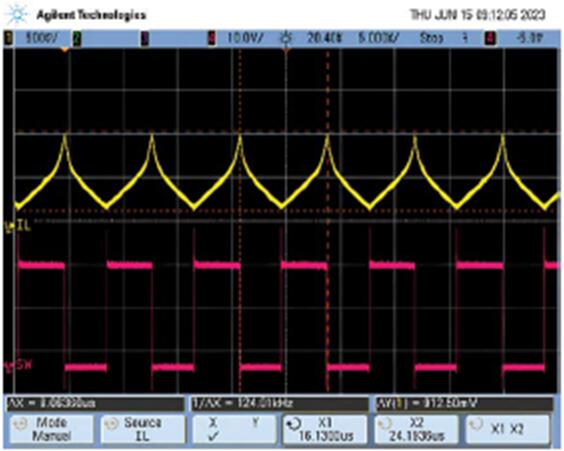Click the 5.000 timebase readout
Viewport: 564px width, 451px height.
coord(378,38)
